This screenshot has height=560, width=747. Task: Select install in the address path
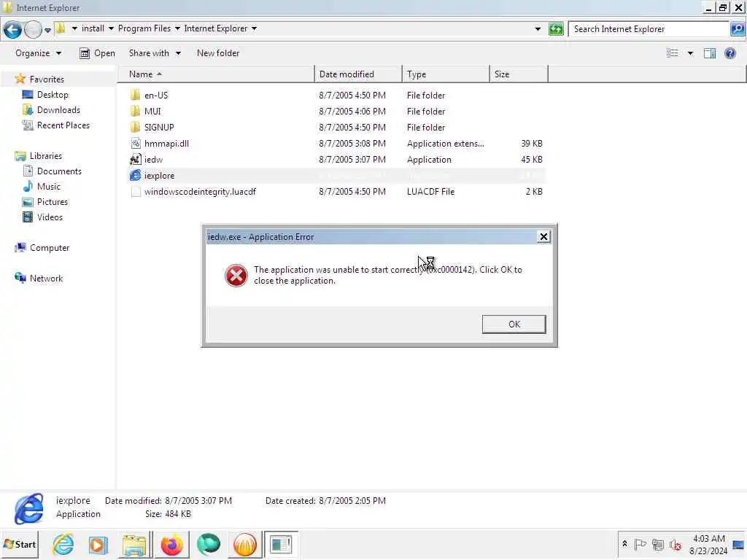click(x=93, y=28)
